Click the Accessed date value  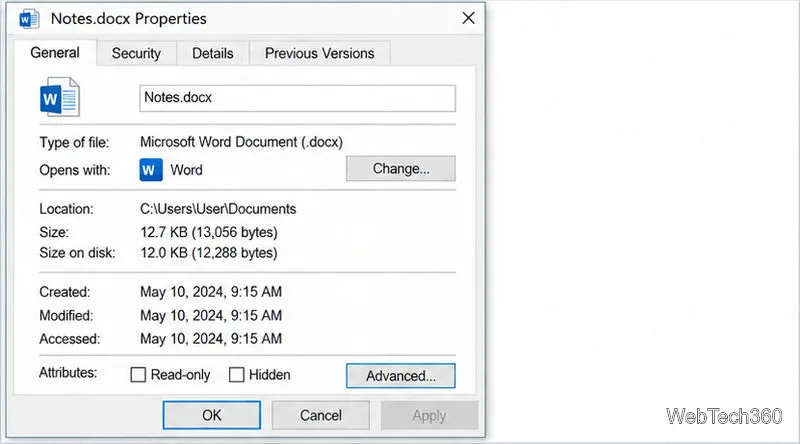point(211,339)
